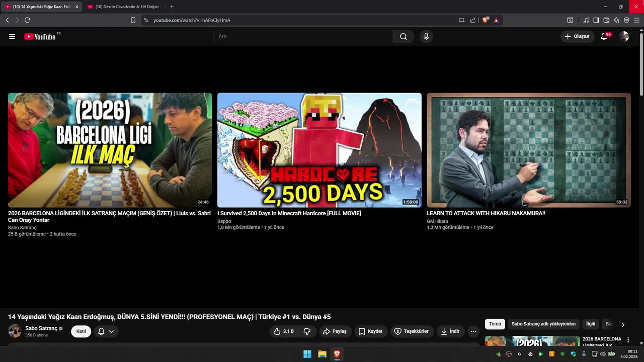Open Brave VPN shield icon
The width and height of the screenshot is (644, 362).
pos(626,20)
